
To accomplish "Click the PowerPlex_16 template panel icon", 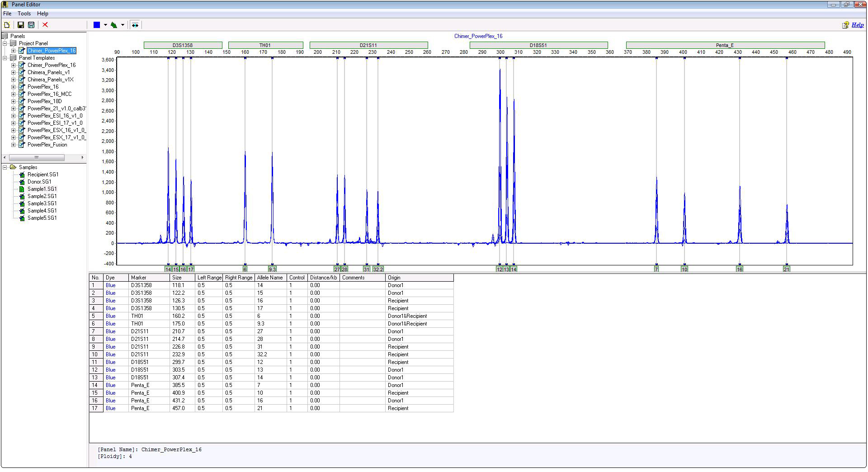I will coord(21,87).
